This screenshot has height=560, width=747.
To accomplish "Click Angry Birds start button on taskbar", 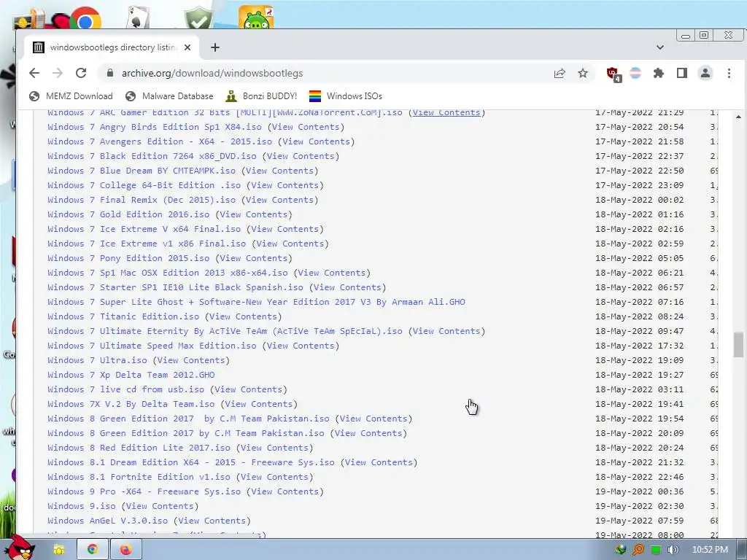I will point(20,548).
